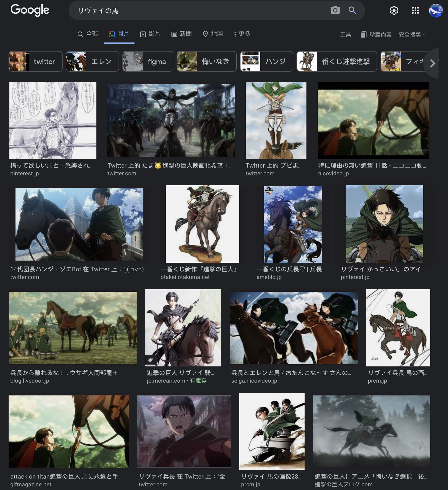Open the 兵長とエレンと馬 seiga image
The image size is (448, 490).
click(294, 328)
